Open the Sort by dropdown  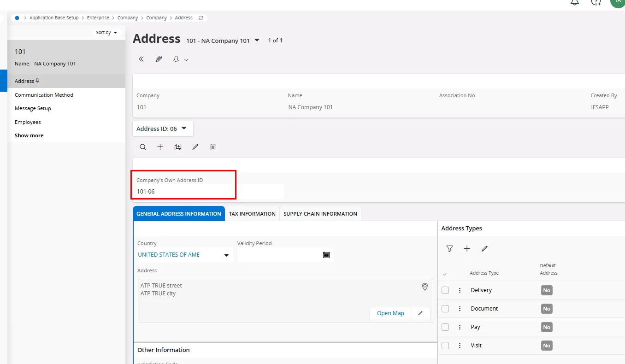106,33
